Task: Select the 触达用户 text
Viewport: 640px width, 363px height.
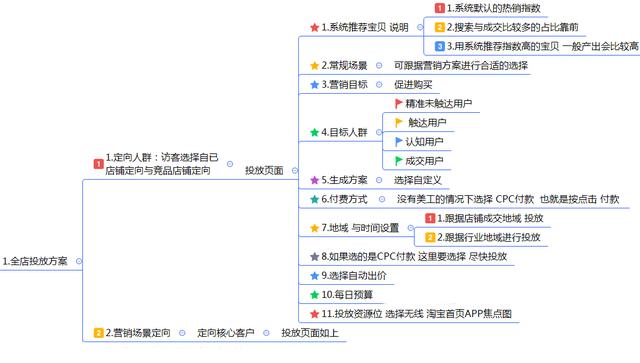Action: pyautogui.click(x=427, y=122)
